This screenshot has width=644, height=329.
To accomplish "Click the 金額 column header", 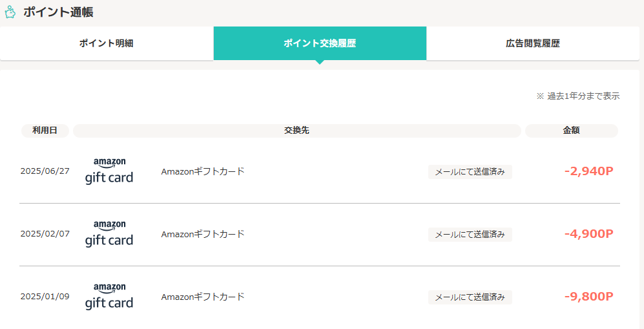I will tap(571, 131).
